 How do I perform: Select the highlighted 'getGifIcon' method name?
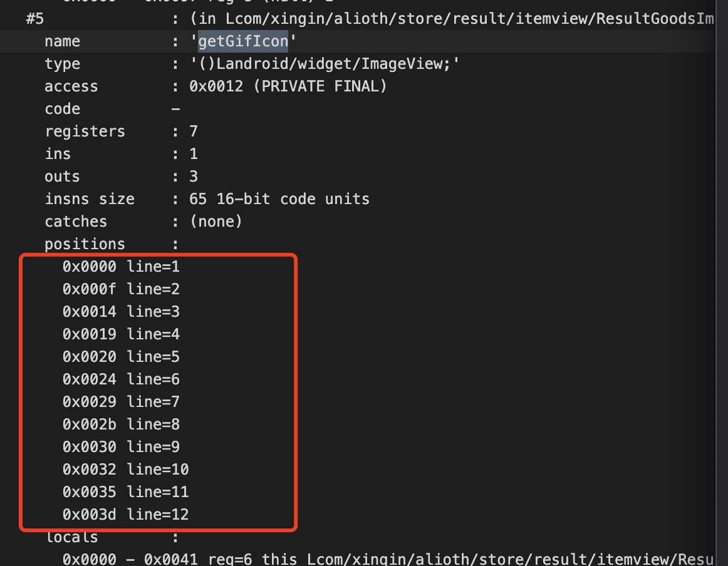click(243, 41)
